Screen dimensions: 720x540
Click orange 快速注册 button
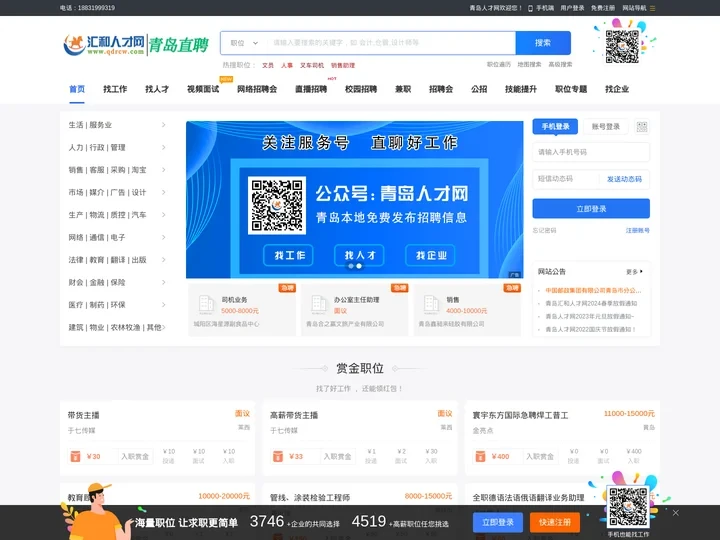(x=555, y=522)
